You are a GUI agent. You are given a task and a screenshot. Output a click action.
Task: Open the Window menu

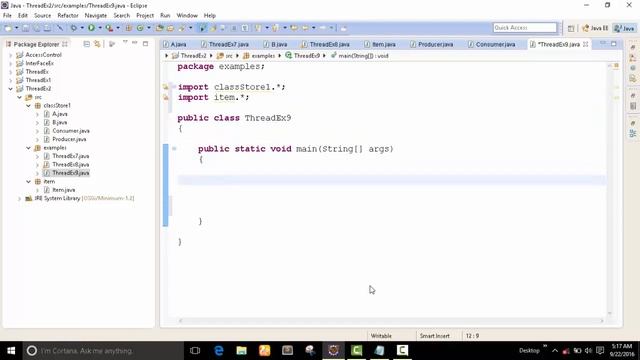point(187,16)
